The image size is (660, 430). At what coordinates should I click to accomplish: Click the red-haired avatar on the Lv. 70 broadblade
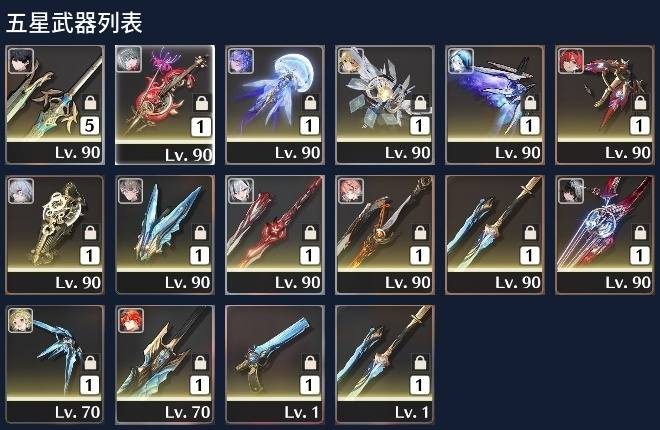point(130,321)
